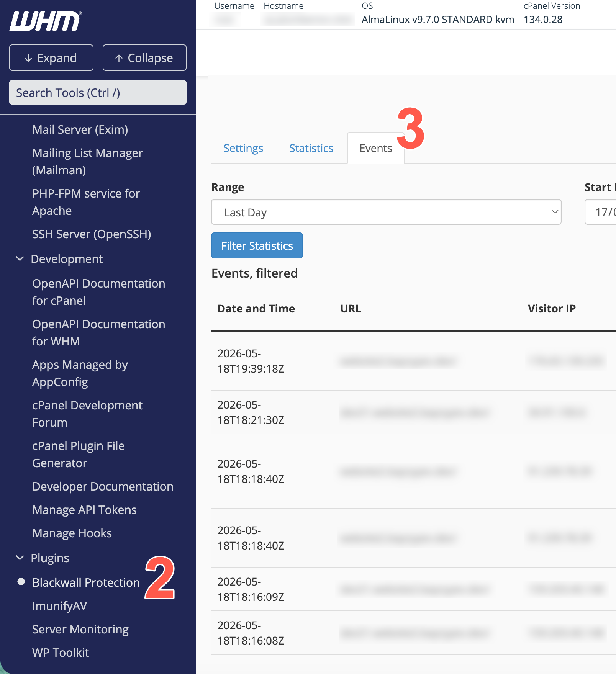Expand all sidebar menu sections
The width and height of the screenshot is (616, 674).
(51, 58)
